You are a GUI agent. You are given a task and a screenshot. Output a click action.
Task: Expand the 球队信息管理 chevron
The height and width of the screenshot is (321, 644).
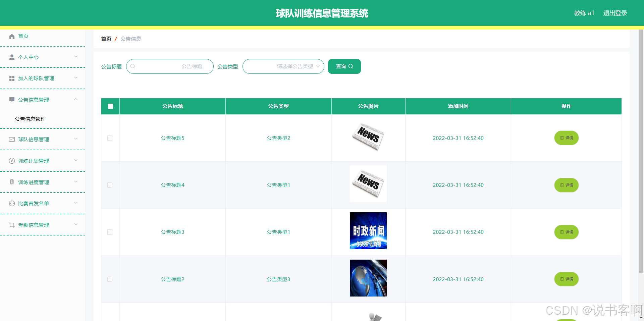76,139
